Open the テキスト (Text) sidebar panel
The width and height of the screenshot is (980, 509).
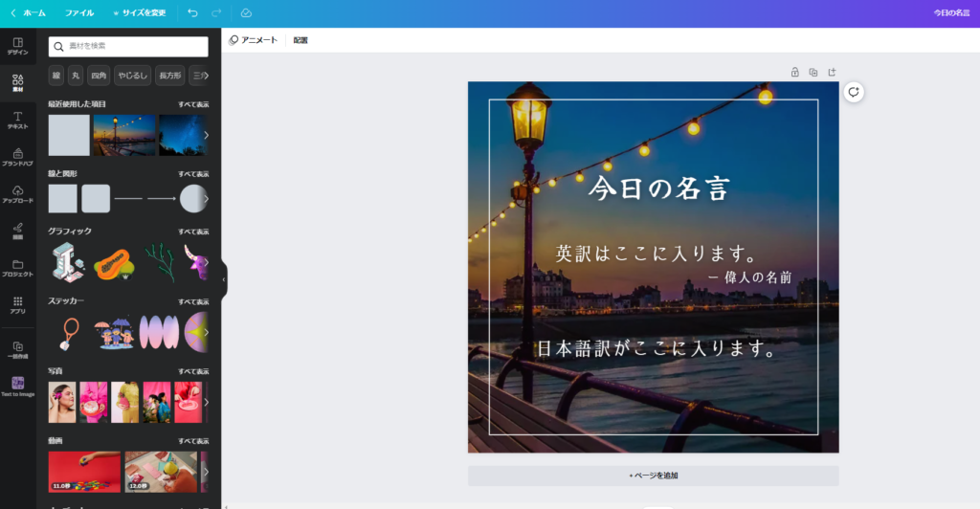[x=17, y=120]
